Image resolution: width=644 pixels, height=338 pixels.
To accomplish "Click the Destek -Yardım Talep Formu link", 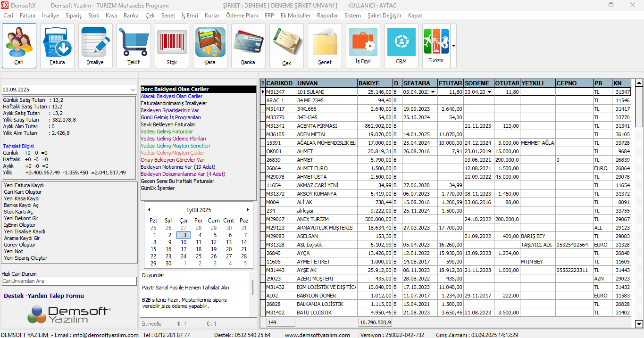I will (44, 296).
